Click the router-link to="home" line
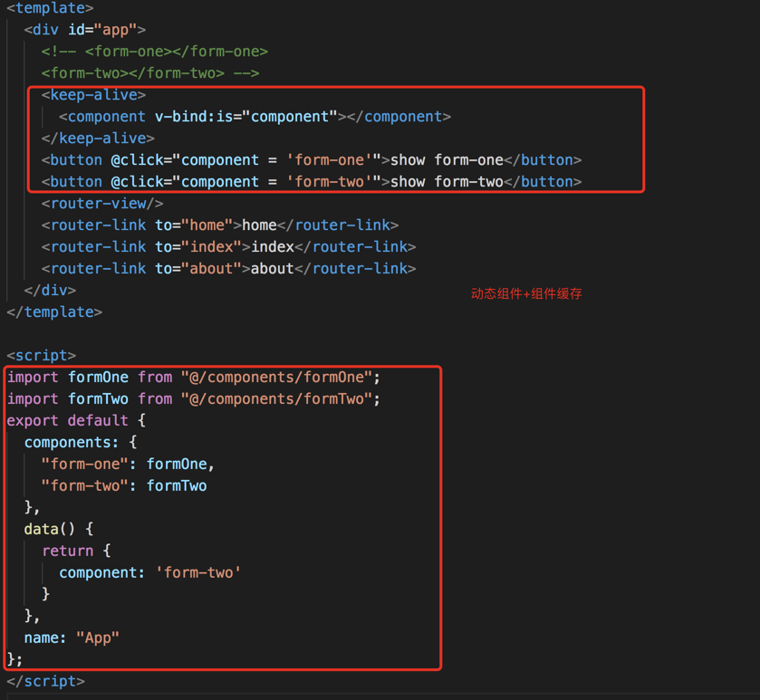The image size is (760, 700). tap(220, 225)
